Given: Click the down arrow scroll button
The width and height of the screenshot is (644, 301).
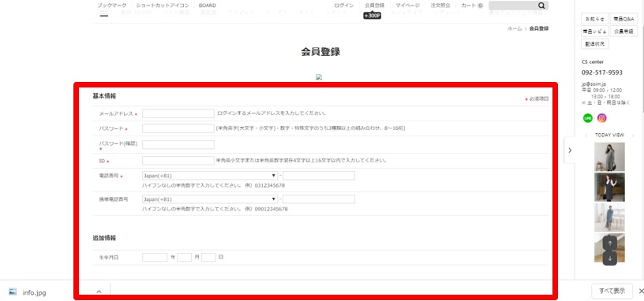Looking at the screenshot, I should pos(610,258).
